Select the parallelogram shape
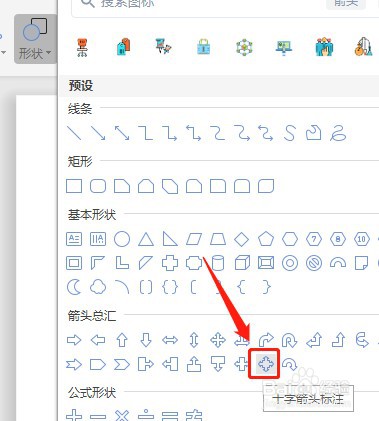Viewport: 379px width, 421px height. (194, 239)
